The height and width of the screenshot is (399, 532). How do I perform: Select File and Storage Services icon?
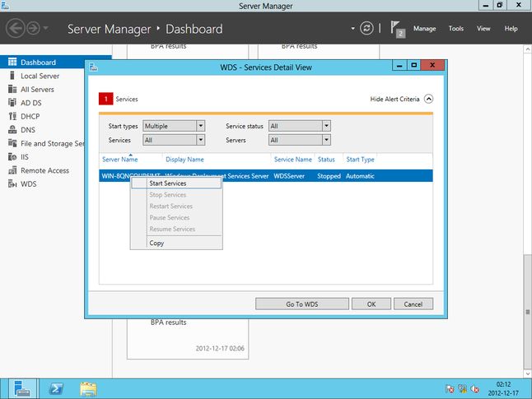click(12, 143)
